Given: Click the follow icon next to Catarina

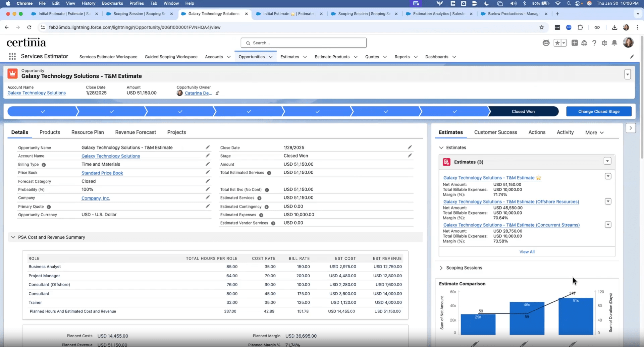Looking at the screenshot, I should [x=217, y=93].
